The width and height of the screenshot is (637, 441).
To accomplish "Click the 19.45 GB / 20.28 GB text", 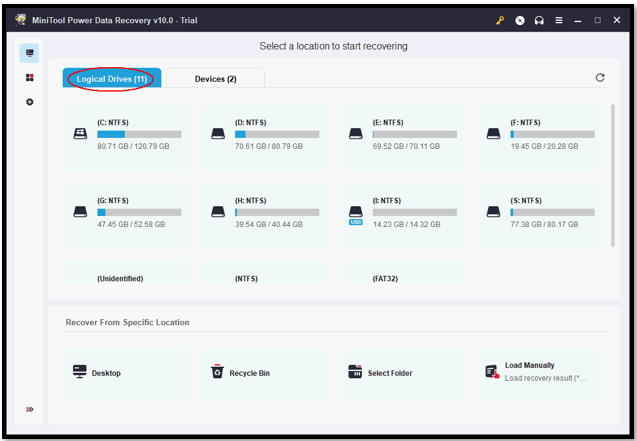I will [544, 146].
